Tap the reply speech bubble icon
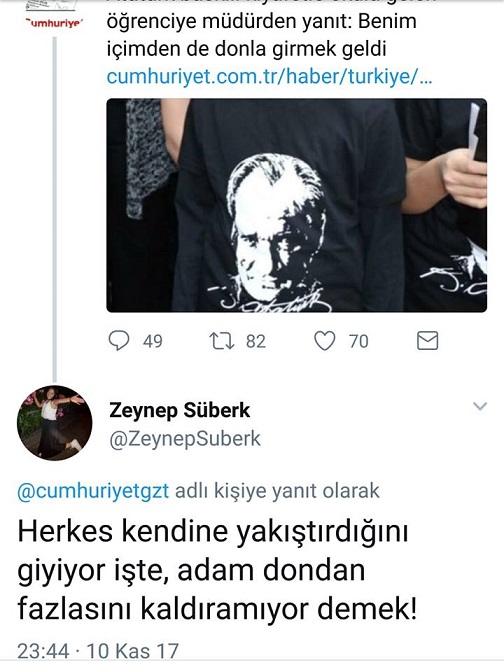Screen dimensions: 504x672 119,341
